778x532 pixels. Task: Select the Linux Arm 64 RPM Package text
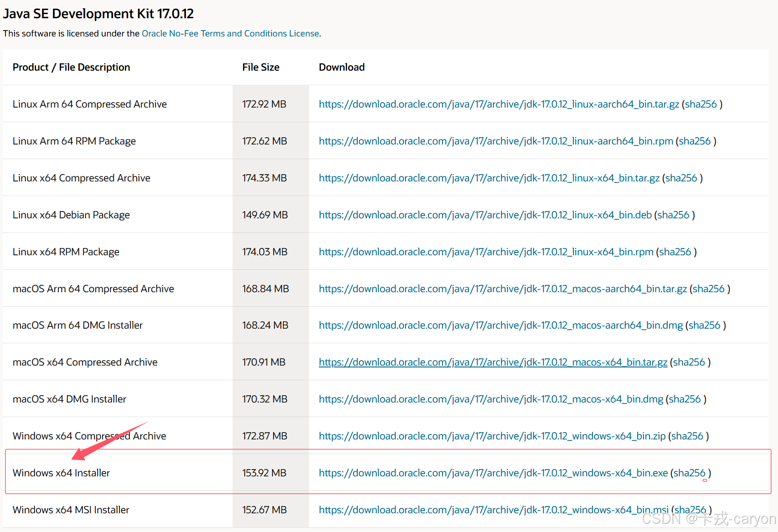coord(74,141)
